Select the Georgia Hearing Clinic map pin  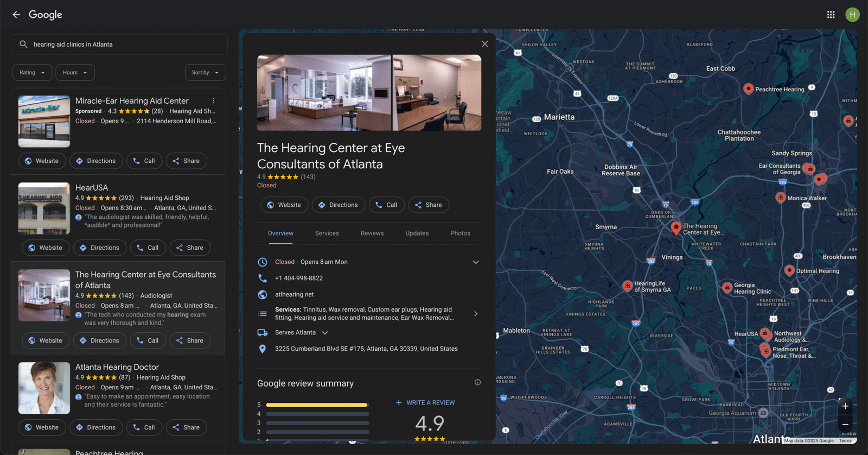727,287
